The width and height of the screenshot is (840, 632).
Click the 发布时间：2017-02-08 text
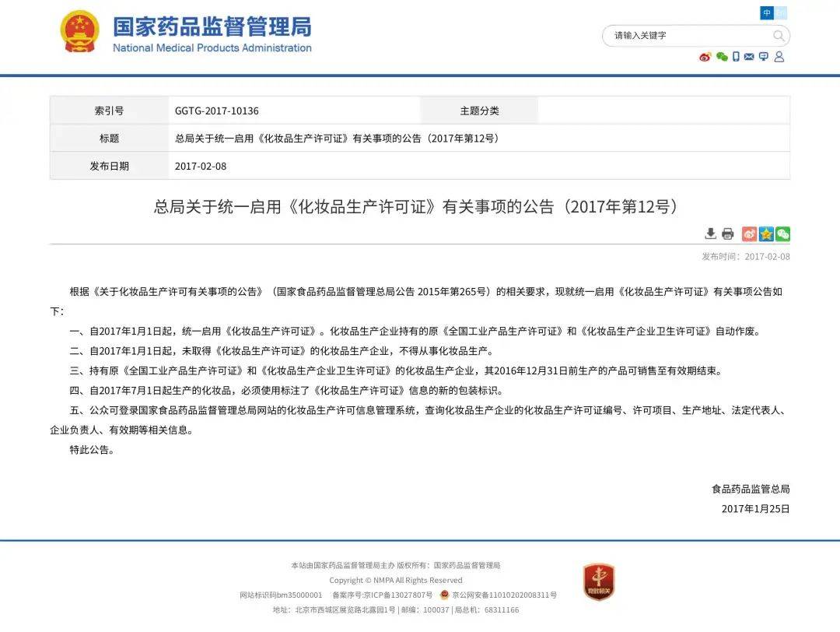[746, 257]
